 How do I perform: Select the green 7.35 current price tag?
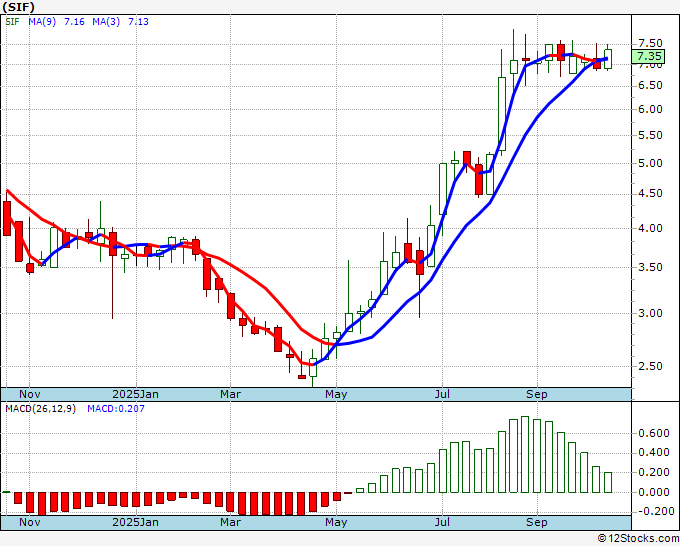tap(648, 57)
